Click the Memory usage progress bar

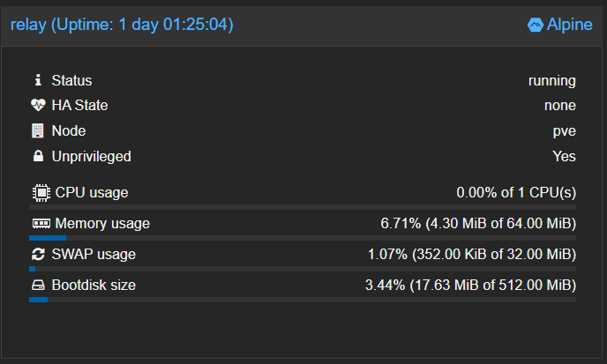click(303, 238)
